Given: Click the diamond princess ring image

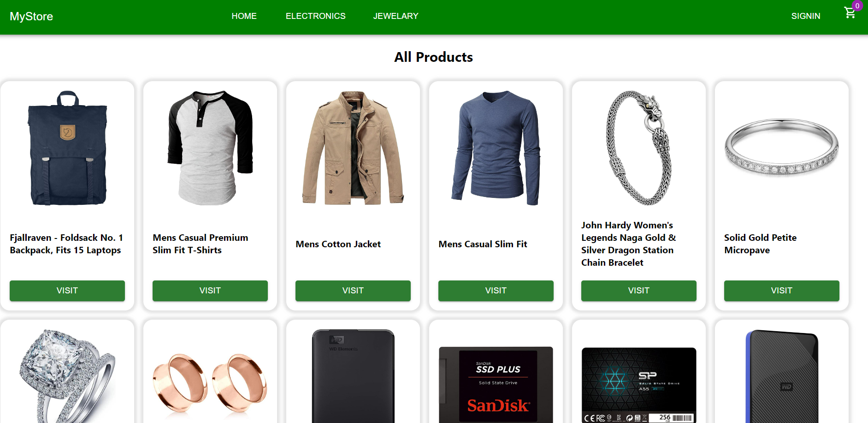Looking at the screenshot, I should [x=67, y=376].
